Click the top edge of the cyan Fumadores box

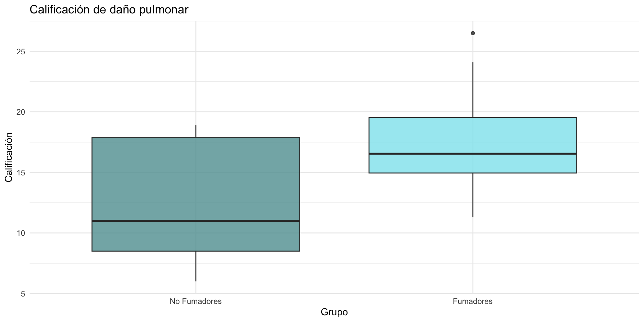472,117
